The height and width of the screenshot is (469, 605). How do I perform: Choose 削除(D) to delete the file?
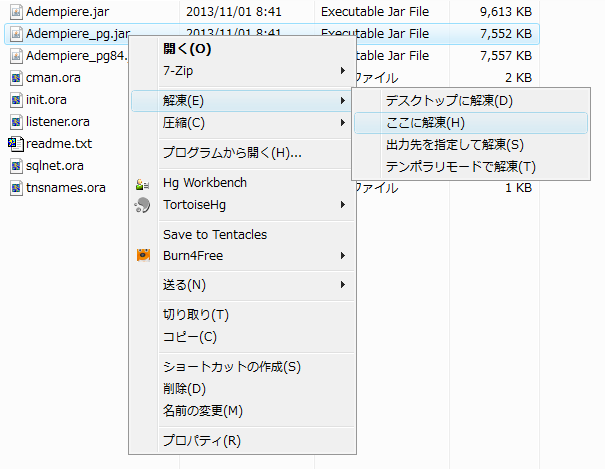pos(242,388)
